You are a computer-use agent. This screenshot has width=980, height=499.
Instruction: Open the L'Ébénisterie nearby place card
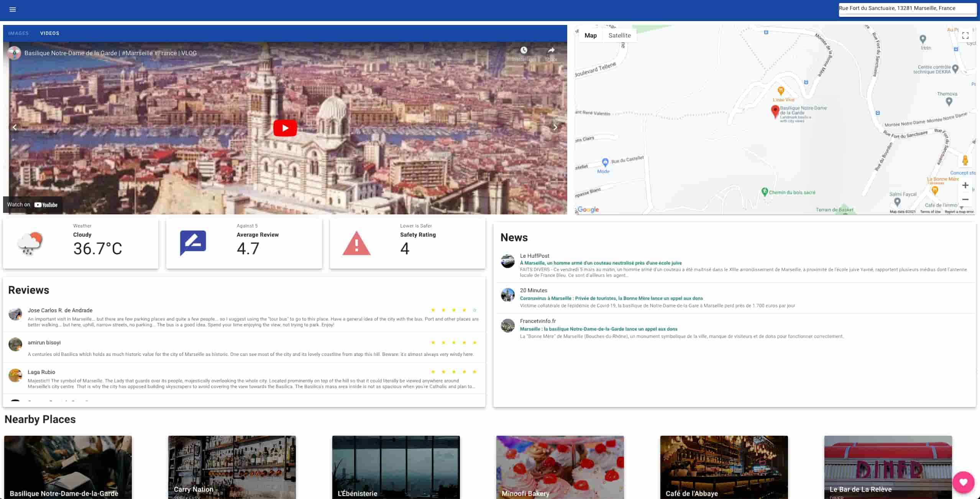coord(396,467)
